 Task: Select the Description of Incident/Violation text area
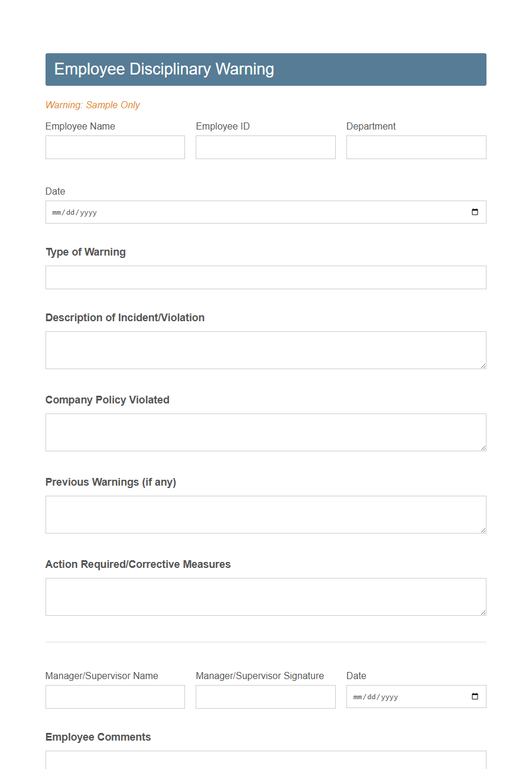[265, 350]
